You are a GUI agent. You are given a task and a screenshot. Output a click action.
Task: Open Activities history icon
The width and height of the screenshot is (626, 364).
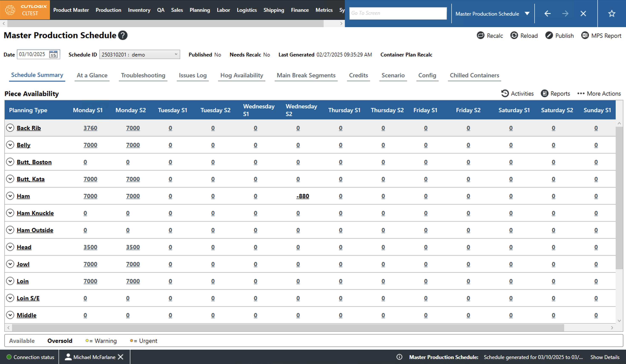pos(505,93)
